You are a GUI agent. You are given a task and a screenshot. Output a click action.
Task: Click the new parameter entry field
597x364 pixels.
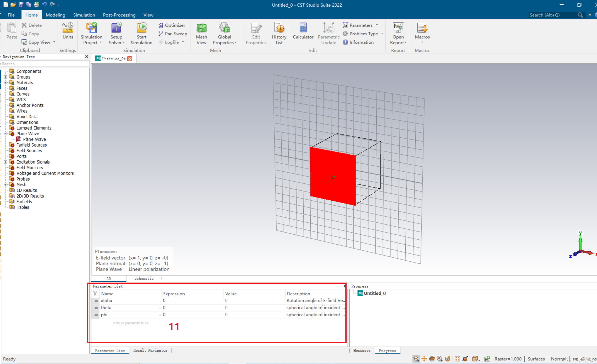tap(131, 323)
